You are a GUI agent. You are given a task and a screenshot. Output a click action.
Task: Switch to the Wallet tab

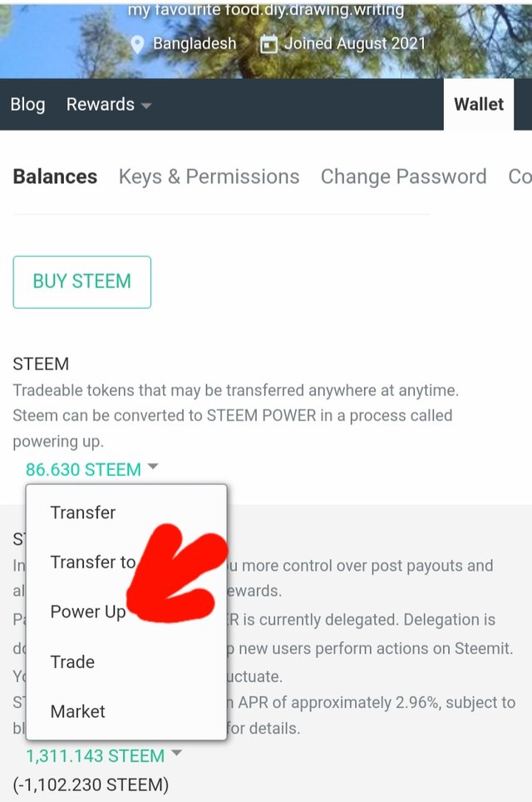click(x=479, y=104)
